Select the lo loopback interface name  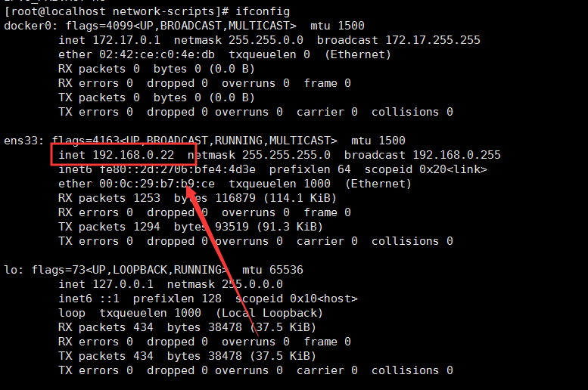tap(11, 270)
